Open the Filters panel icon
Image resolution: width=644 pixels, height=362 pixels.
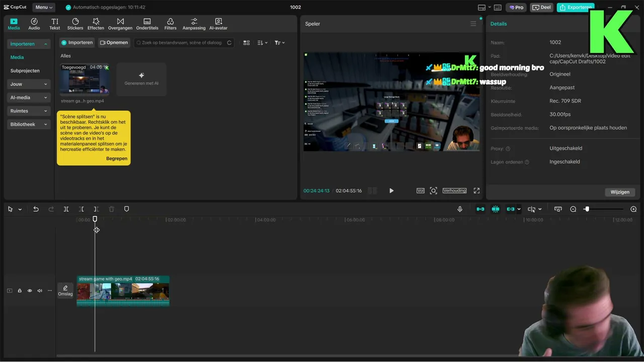(x=171, y=24)
